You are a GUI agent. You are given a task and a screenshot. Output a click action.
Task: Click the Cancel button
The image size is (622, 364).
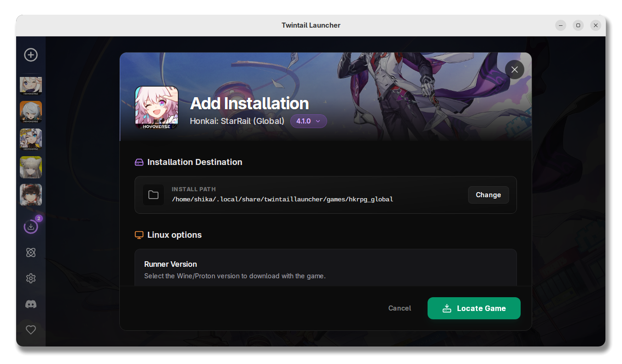pos(399,308)
